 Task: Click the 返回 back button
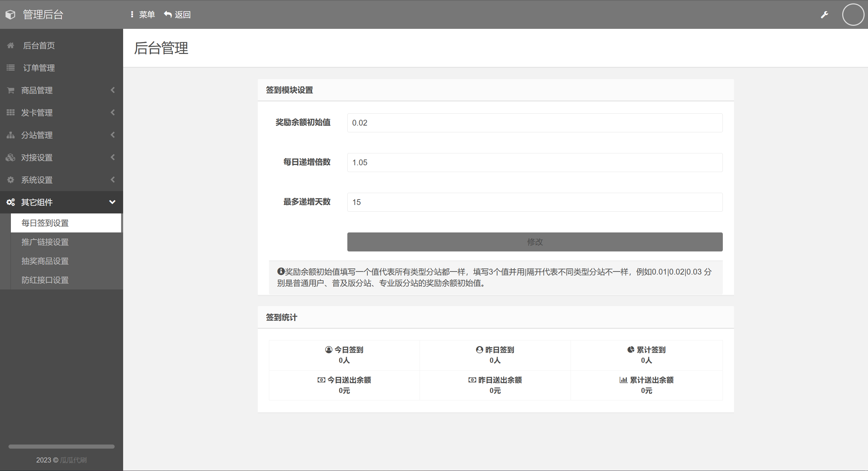(x=177, y=15)
